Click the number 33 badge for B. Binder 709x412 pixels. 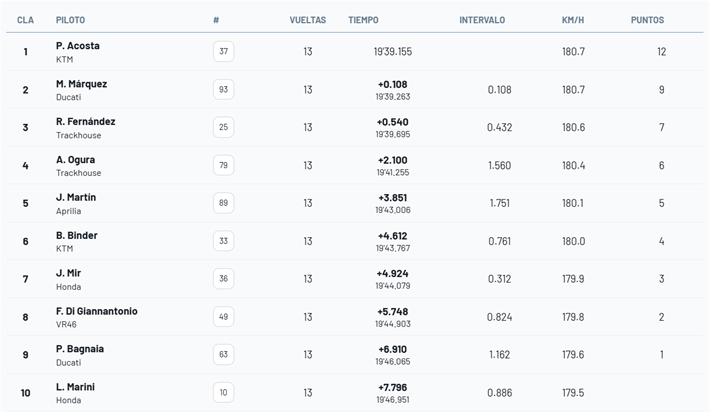click(x=223, y=241)
